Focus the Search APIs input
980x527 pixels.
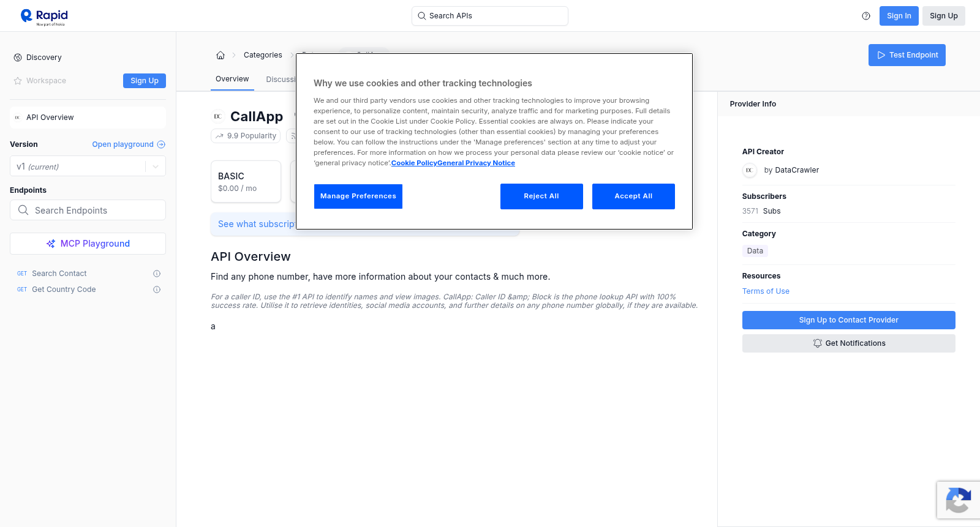click(490, 16)
